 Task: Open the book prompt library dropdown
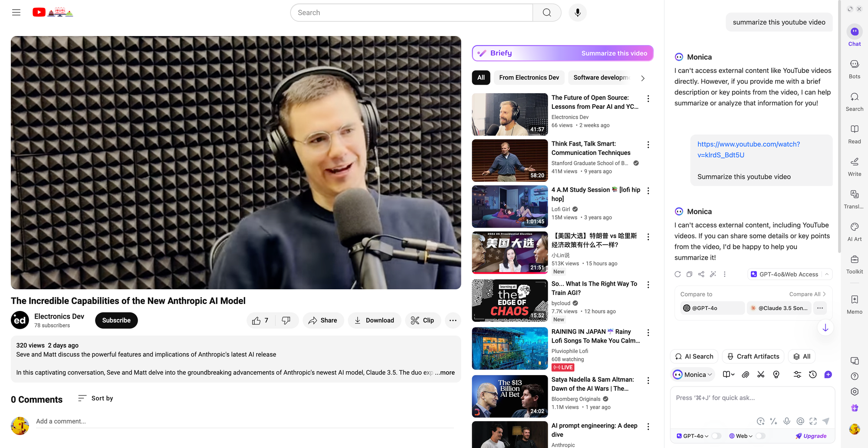point(728,375)
